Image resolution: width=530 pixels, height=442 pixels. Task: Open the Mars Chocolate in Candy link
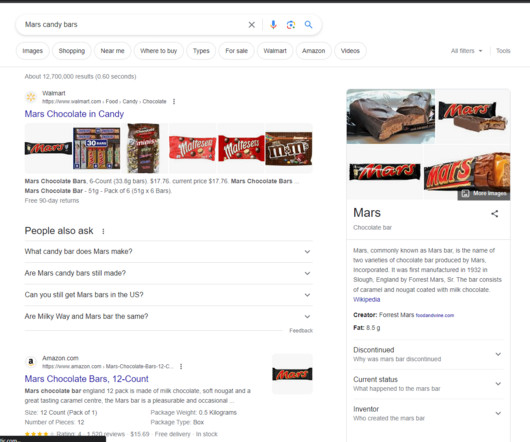74,114
